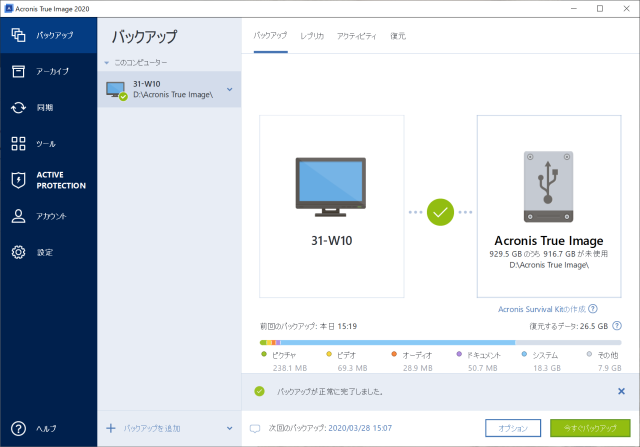The image size is (640, 447).
Task: Collapse the このコンピューター group
Action: (x=107, y=63)
